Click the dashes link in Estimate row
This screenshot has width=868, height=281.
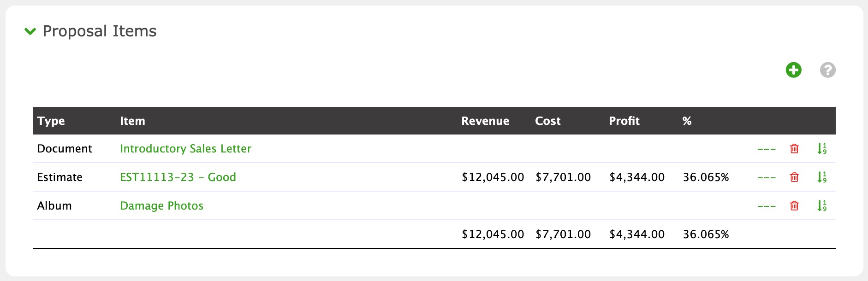(x=767, y=178)
